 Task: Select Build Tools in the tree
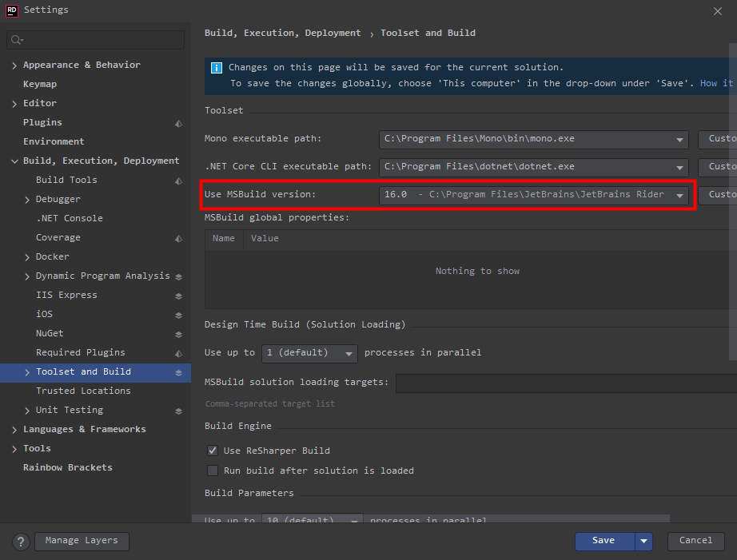point(66,180)
